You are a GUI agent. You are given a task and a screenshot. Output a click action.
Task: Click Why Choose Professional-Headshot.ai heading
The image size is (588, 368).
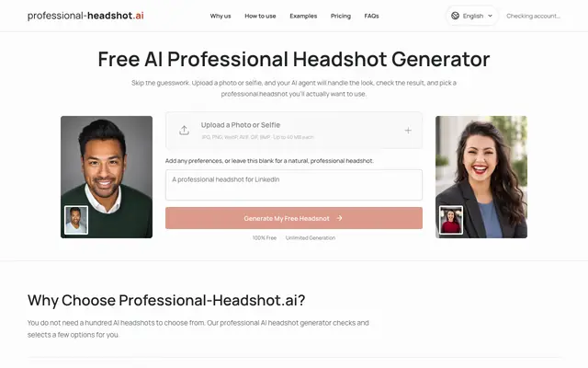pos(166,301)
